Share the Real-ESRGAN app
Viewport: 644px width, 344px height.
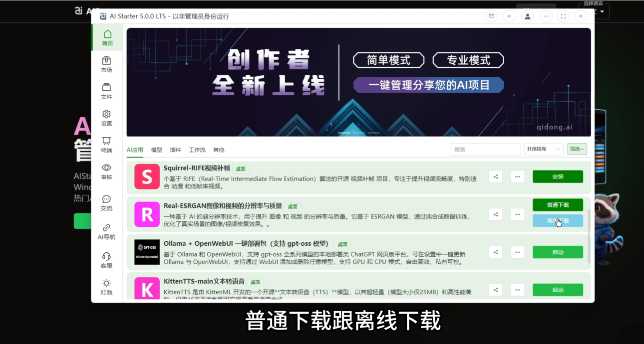[496, 214]
